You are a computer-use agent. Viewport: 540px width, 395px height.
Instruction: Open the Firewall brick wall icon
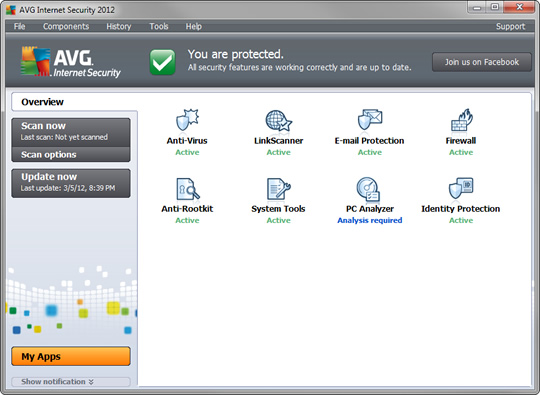coord(461,120)
